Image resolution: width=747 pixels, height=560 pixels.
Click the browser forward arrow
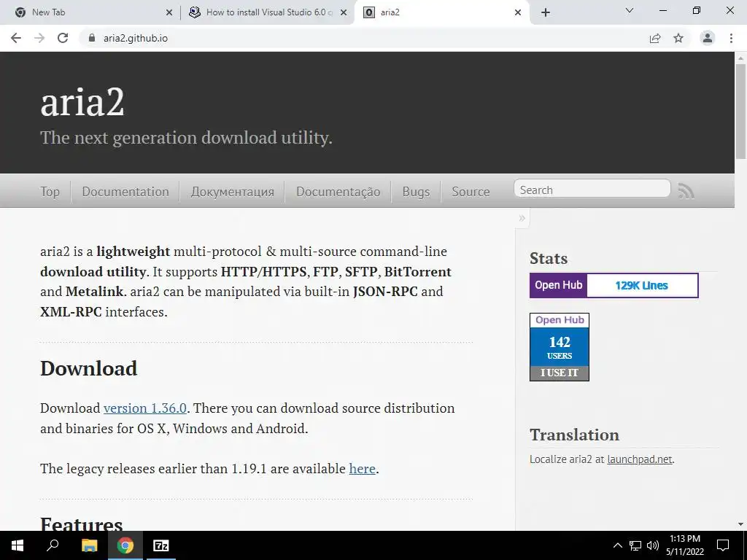click(x=39, y=38)
